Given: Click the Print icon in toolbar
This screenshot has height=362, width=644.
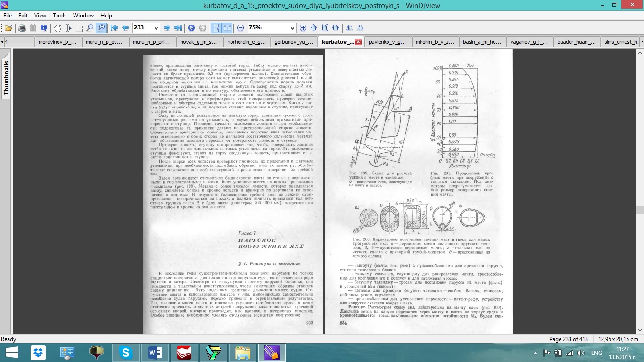Looking at the screenshot, I should [22, 28].
